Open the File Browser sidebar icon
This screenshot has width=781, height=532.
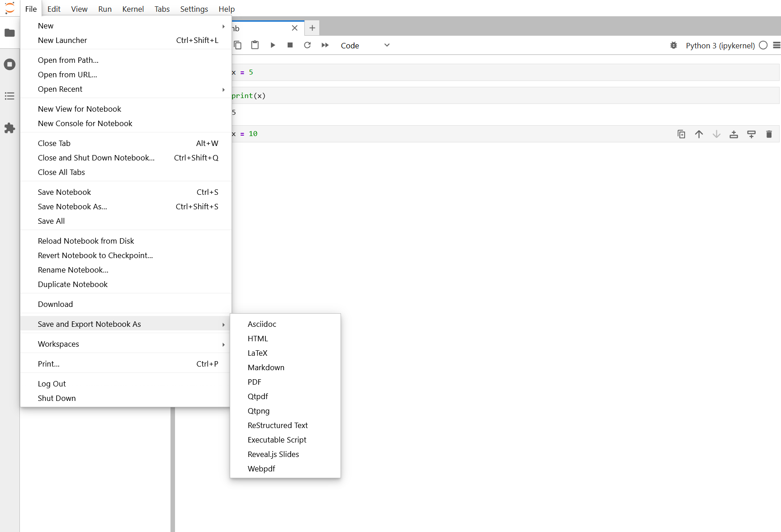point(9,33)
